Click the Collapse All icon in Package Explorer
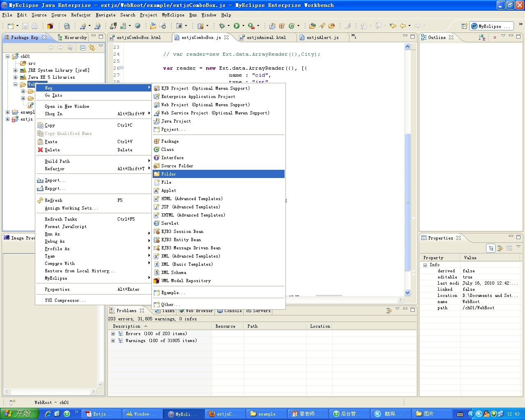This screenshot has height=420, width=525. [82, 48]
